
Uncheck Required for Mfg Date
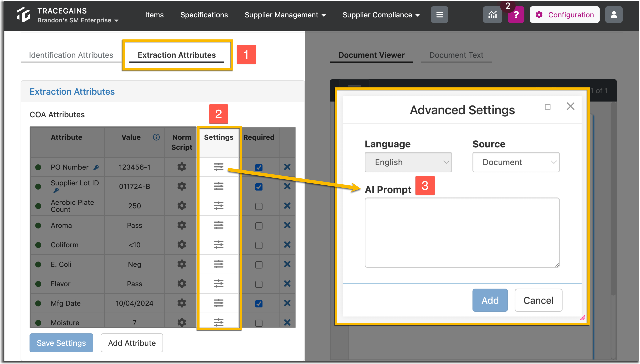pyautogui.click(x=259, y=303)
